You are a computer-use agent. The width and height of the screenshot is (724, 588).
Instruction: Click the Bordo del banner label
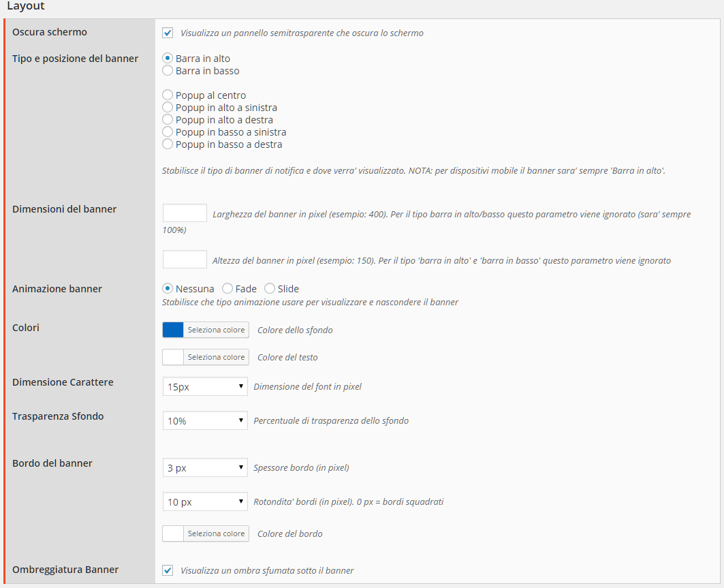(x=52, y=463)
